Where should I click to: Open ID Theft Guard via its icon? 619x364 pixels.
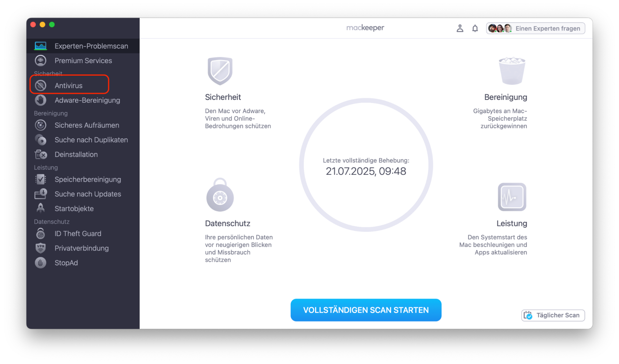tap(41, 233)
